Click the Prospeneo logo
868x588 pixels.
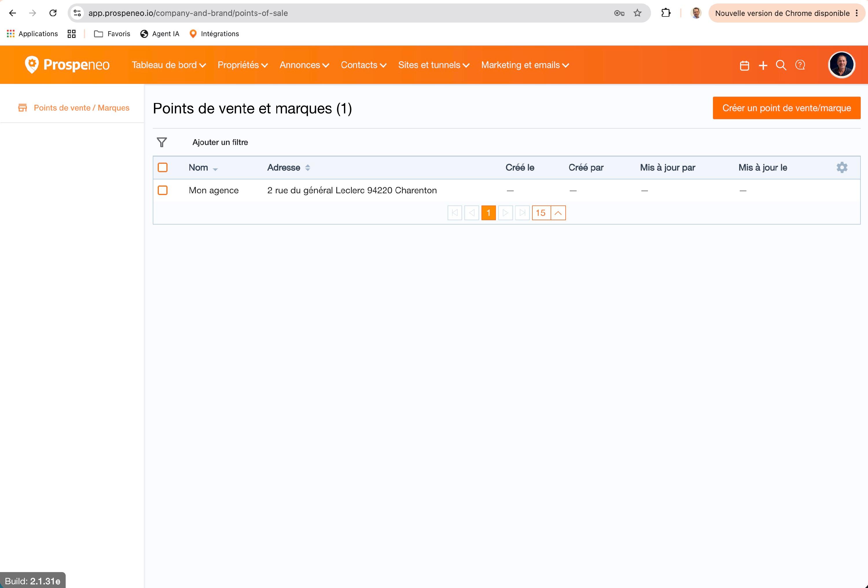point(67,65)
